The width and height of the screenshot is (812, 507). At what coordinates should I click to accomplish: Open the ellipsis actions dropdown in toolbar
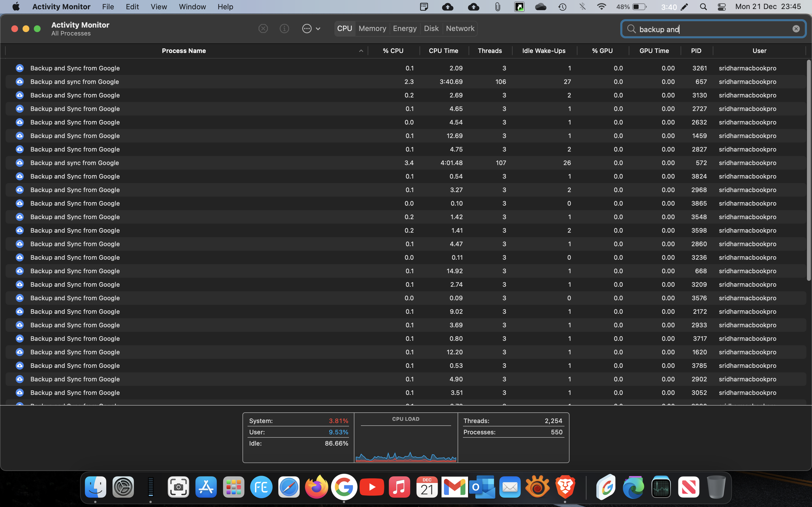[311, 29]
